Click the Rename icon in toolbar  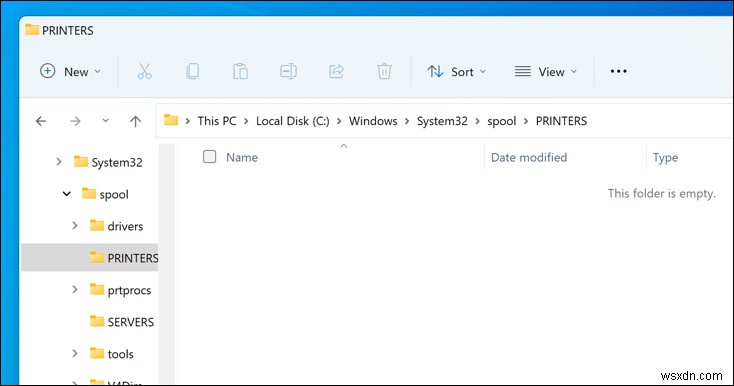tap(288, 71)
